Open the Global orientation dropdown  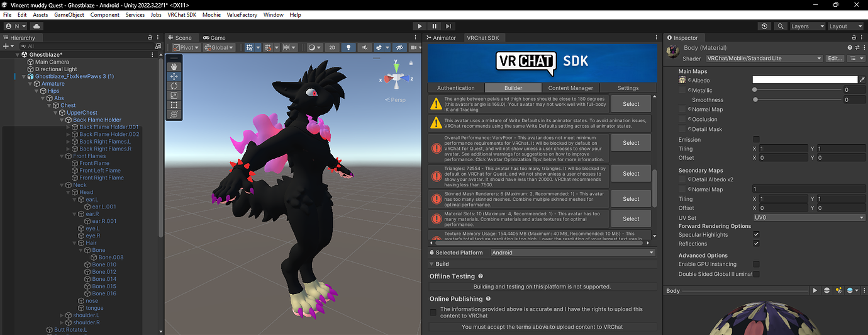pyautogui.click(x=219, y=47)
